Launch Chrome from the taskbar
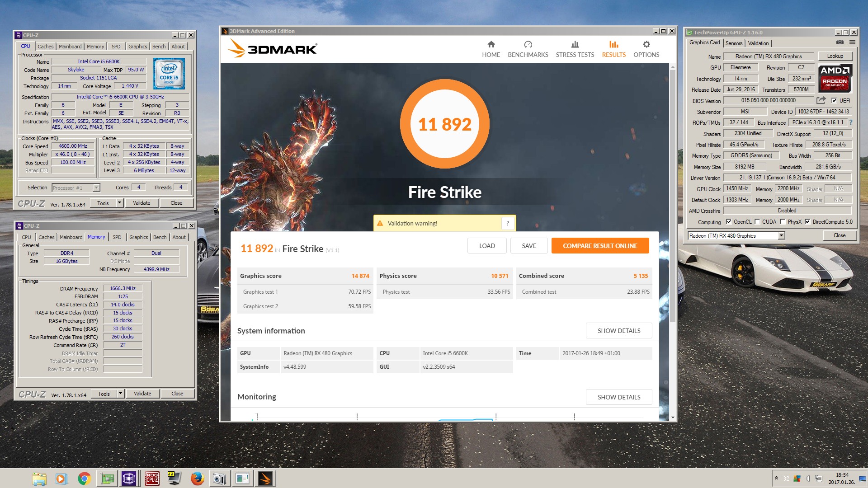The height and width of the screenshot is (488, 868). [x=84, y=479]
